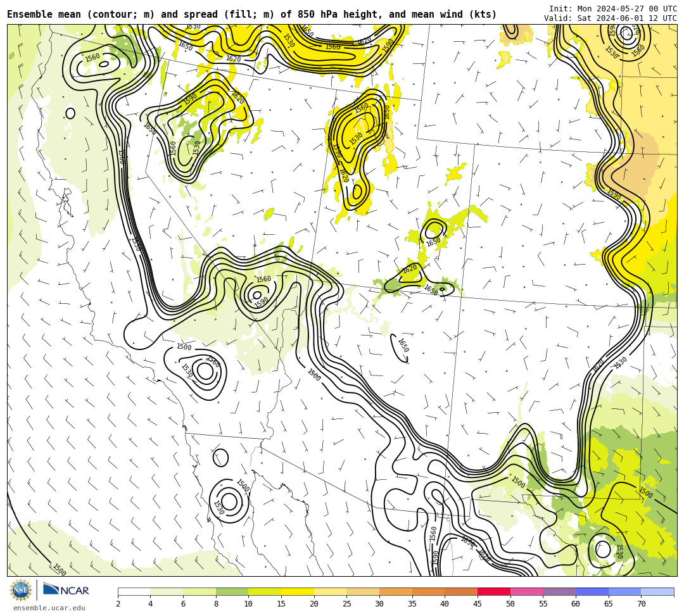The width and height of the screenshot is (684, 616).
Task: Pick the pink 50–55 colorbar segment
Action: click(526, 591)
